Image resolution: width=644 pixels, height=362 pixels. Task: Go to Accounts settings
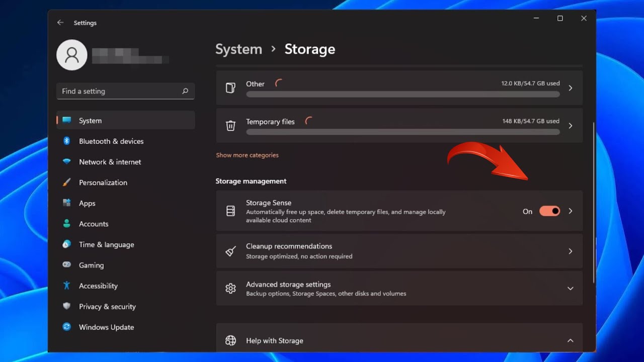tap(94, 224)
